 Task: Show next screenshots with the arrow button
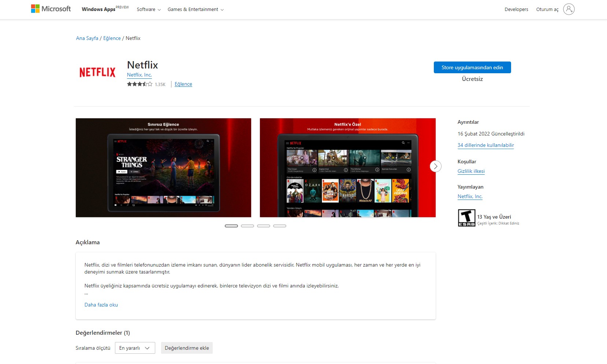pyautogui.click(x=435, y=166)
